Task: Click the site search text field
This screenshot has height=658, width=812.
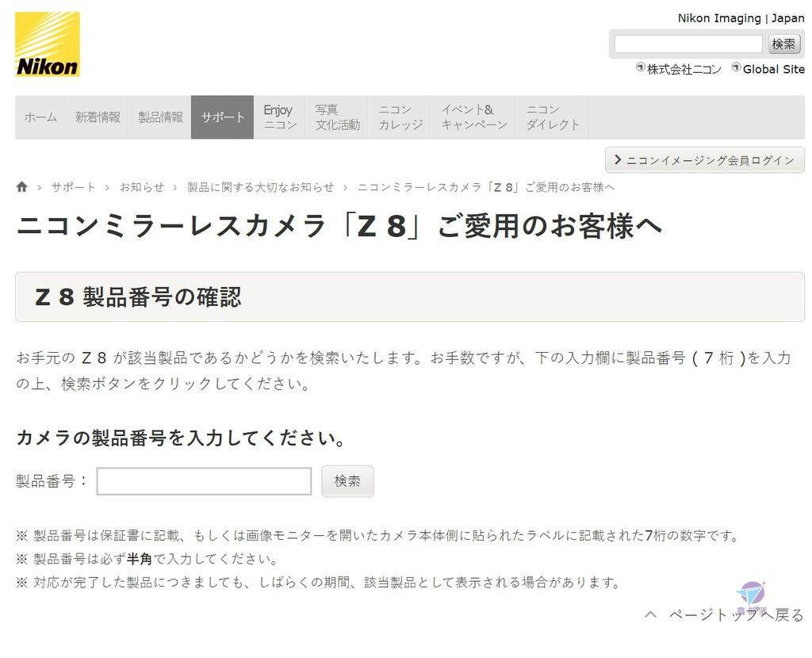Action: point(688,44)
